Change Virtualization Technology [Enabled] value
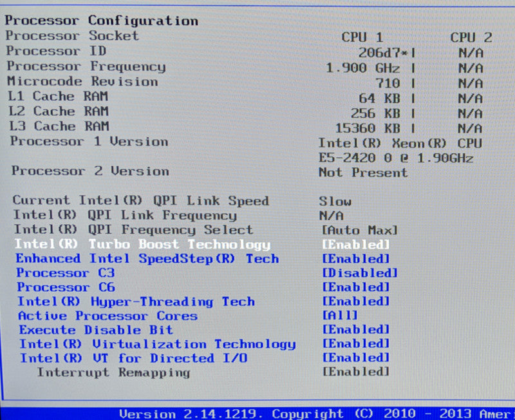Image resolution: width=515 pixels, height=420 pixels. pos(356,344)
